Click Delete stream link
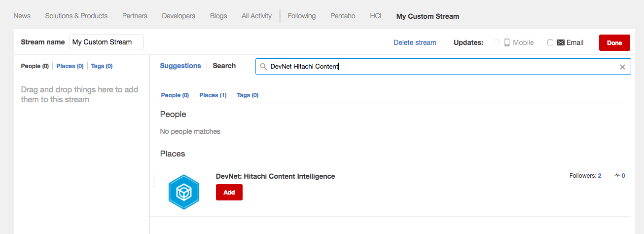The image size is (644, 234). 415,42
